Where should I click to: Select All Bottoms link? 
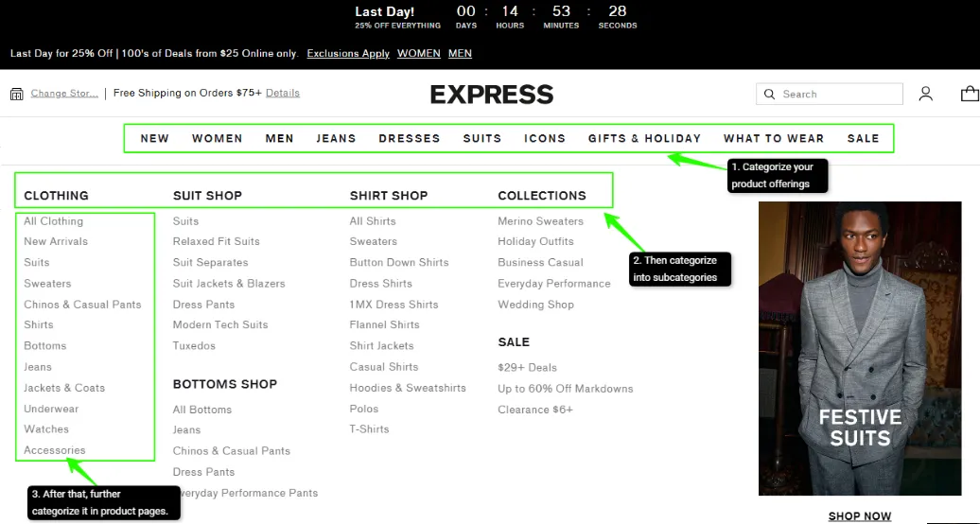[202, 410]
